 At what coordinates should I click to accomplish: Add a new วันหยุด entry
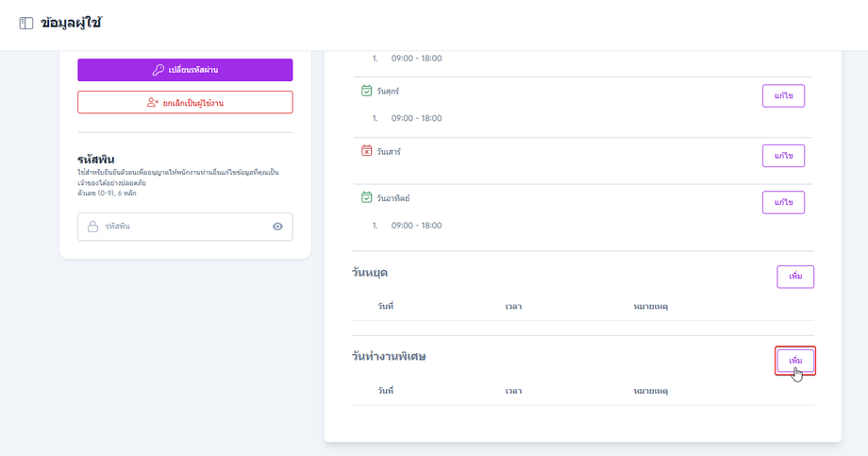click(x=795, y=277)
